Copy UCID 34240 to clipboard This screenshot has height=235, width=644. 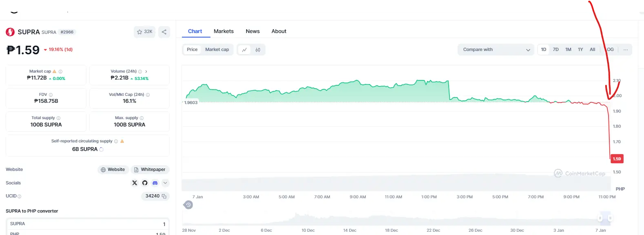(x=164, y=196)
